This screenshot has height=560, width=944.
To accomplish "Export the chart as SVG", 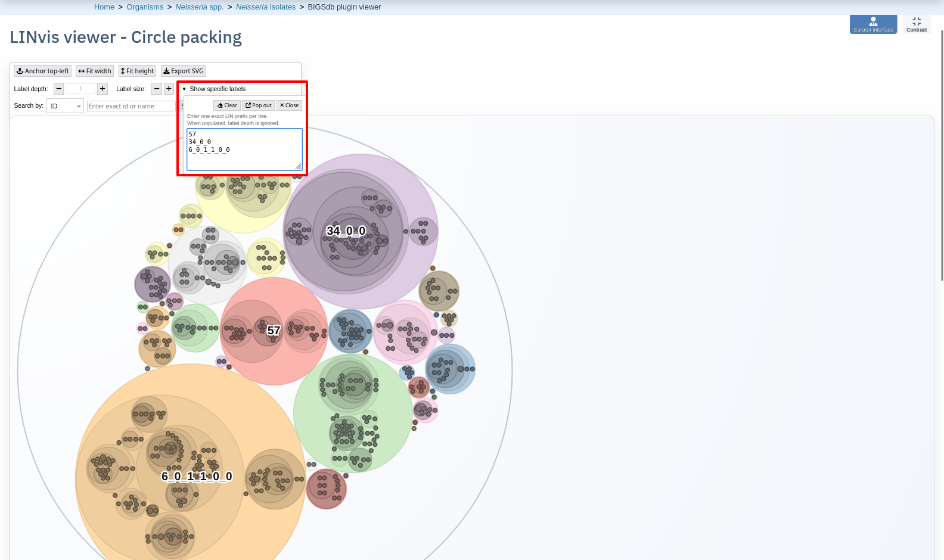I will point(184,71).
